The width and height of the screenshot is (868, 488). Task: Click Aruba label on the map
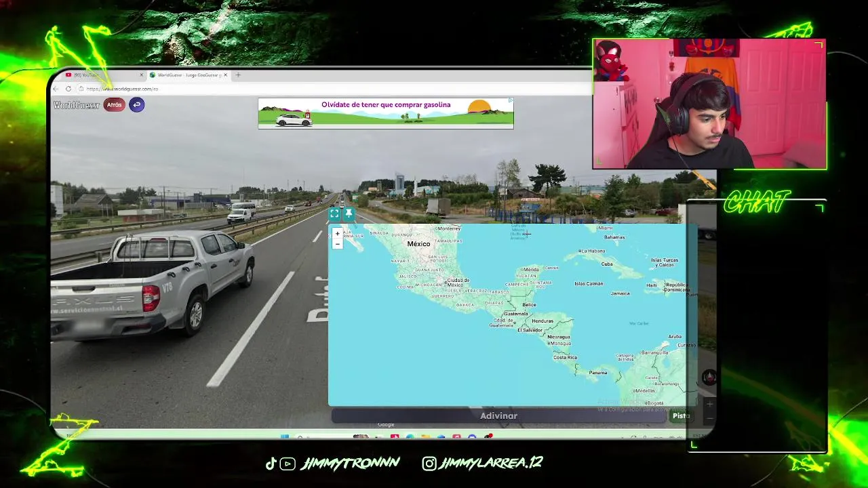click(675, 337)
